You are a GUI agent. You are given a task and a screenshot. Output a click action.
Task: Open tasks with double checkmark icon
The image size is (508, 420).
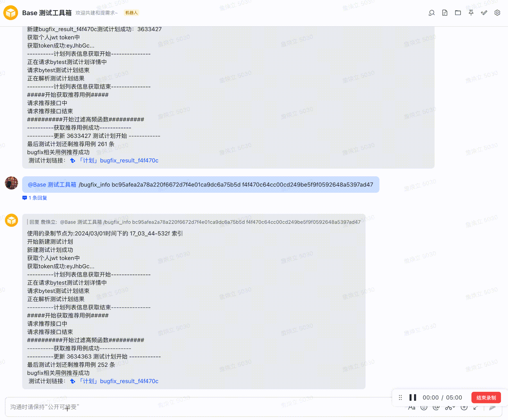coord(484,13)
